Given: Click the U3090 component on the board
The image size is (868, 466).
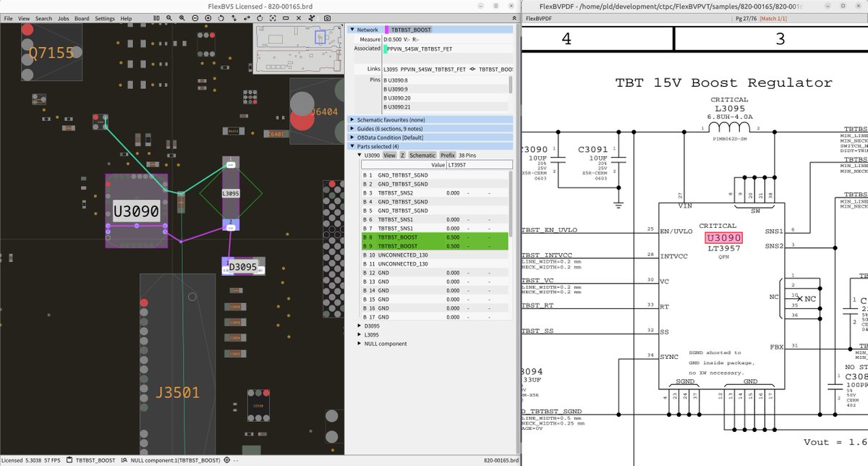Looking at the screenshot, I should pos(137,211).
